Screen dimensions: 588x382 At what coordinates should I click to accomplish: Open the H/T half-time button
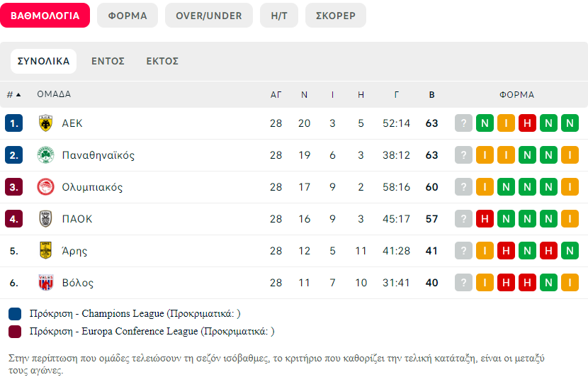279,16
